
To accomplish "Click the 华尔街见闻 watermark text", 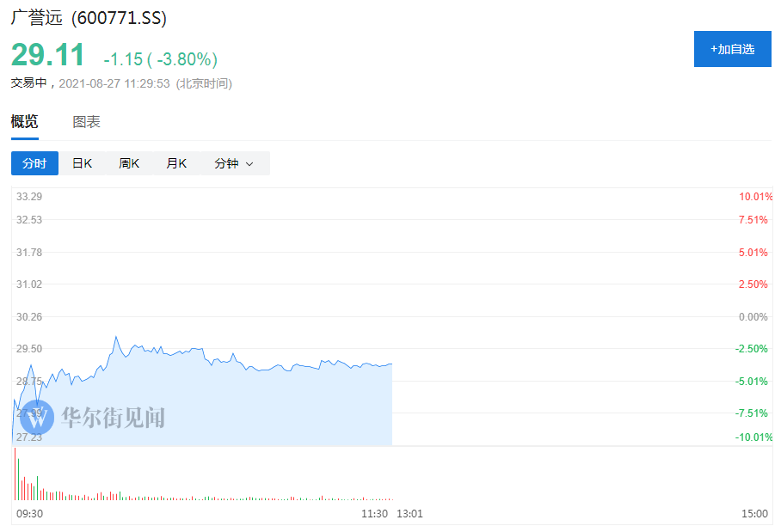I will 112,419.
